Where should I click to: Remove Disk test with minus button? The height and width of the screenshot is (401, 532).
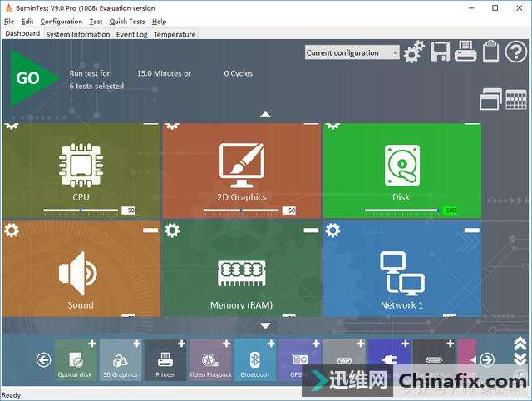pos(471,124)
